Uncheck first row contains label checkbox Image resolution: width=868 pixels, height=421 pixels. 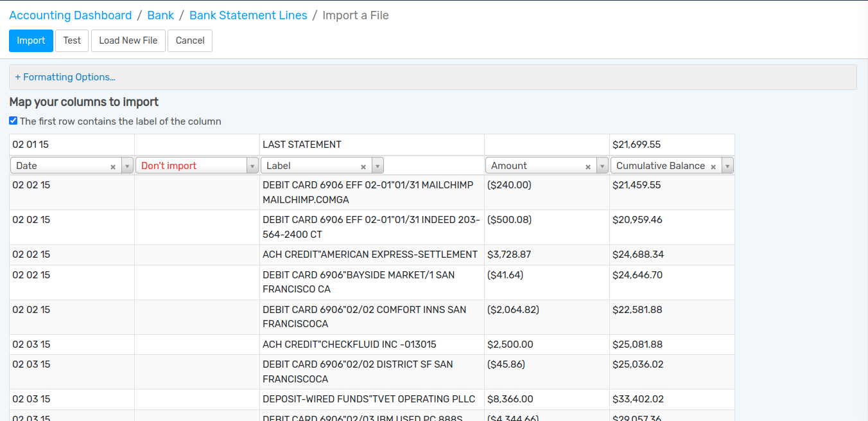pyautogui.click(x=13, y=121)
